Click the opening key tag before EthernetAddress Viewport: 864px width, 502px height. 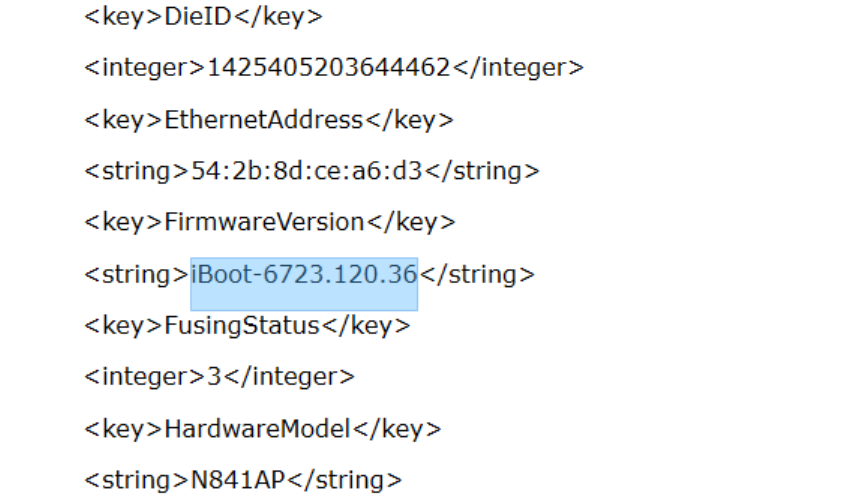123,120
